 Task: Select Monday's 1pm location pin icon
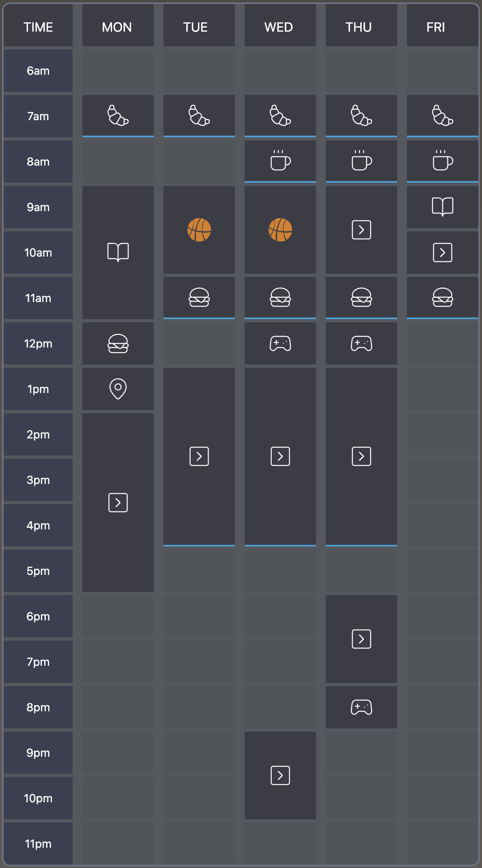point(118,389)
